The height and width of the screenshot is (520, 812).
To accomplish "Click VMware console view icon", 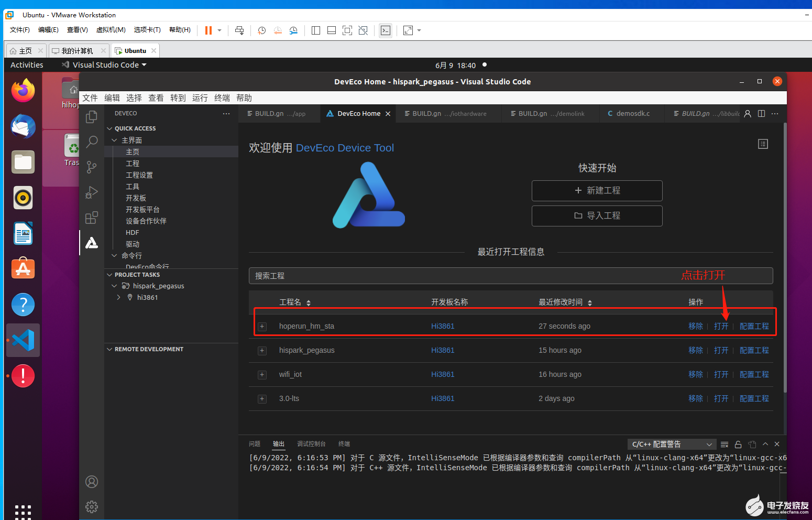I will pyautogui.click(x=386, y=30).
